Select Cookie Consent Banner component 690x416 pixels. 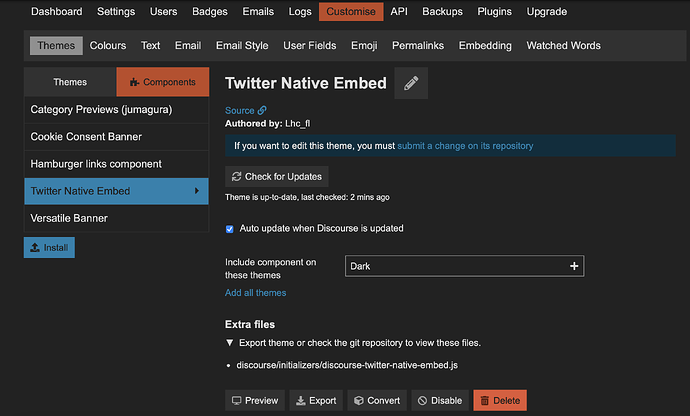click(x=116, y=137)
